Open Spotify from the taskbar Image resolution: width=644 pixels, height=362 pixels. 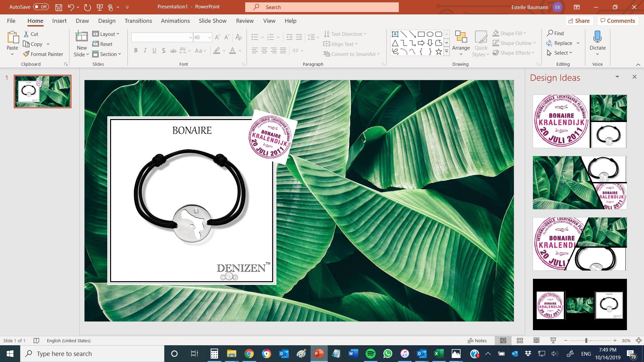tap(370, 354)
